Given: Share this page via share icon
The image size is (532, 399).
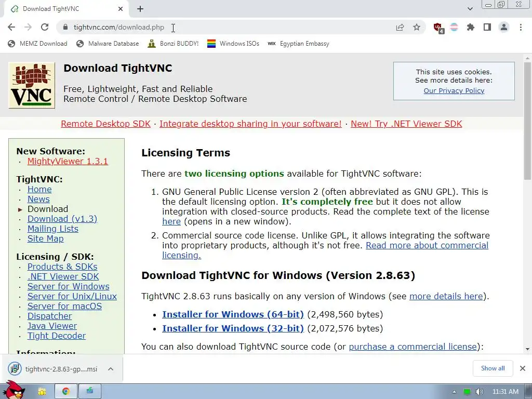Looking at the screenshot, I should pyautogui.click(x=400, y=27).
